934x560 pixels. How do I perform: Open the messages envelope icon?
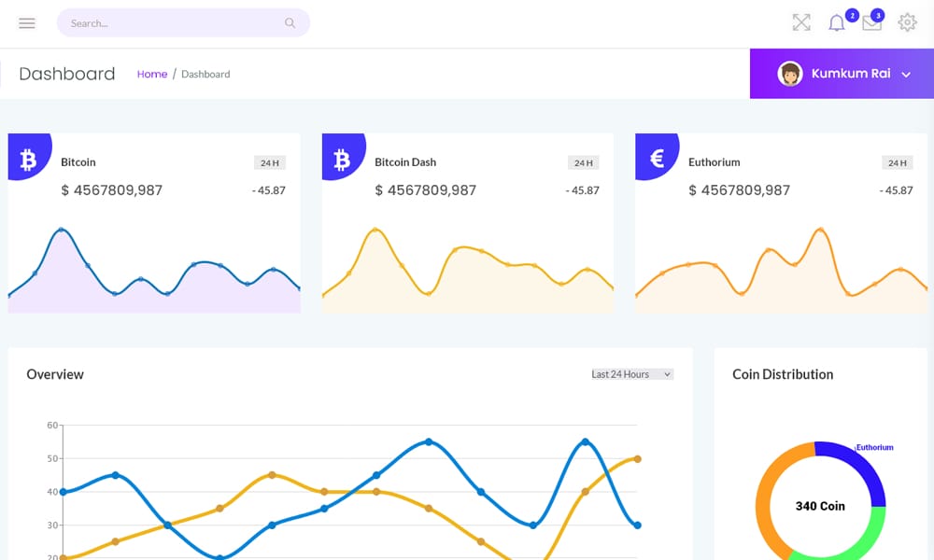click(x=871, y=21)
